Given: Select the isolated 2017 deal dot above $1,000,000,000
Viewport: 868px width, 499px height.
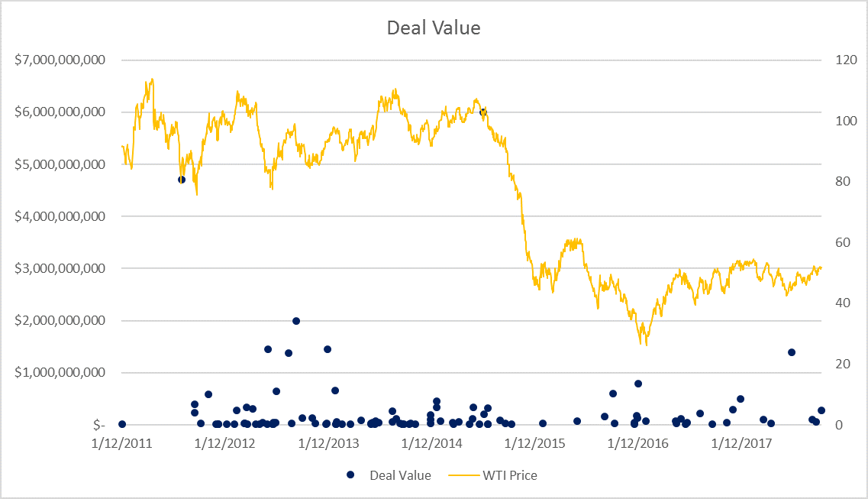Looking at the screenshot, I should click(792, 352).
